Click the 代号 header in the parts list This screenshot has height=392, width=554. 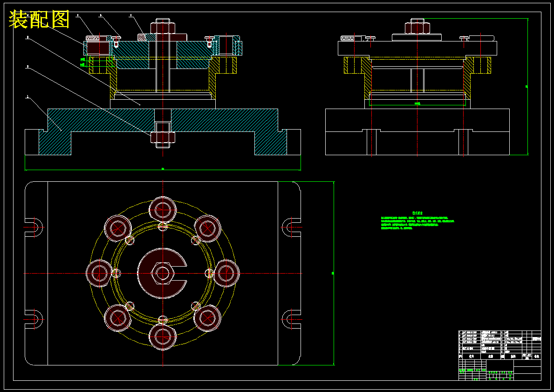(471, 357)
